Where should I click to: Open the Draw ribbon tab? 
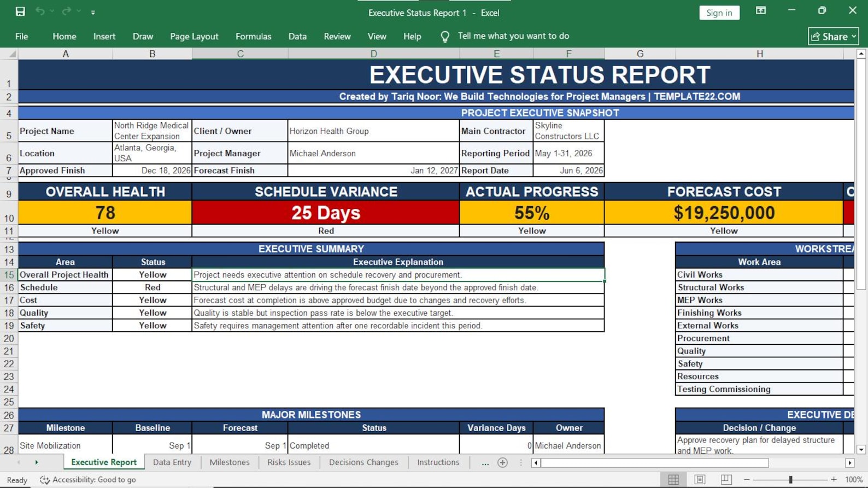pos(143,37)
